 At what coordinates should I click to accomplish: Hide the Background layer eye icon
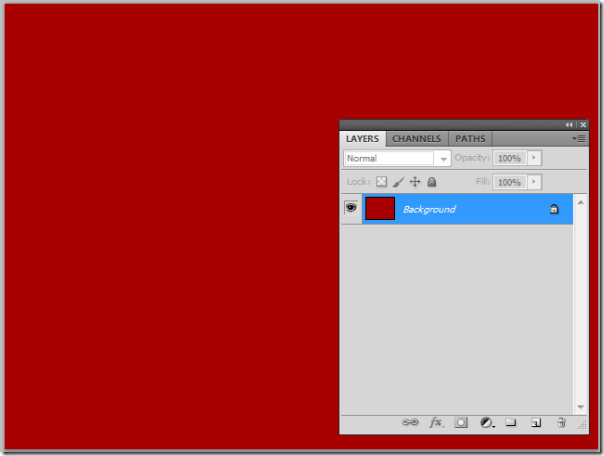click(351, 208)
